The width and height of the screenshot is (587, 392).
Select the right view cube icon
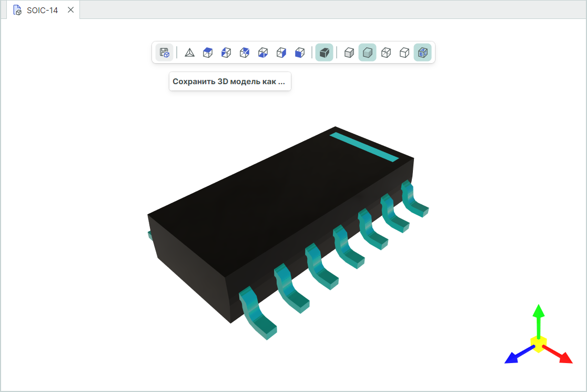pos(281,53)
